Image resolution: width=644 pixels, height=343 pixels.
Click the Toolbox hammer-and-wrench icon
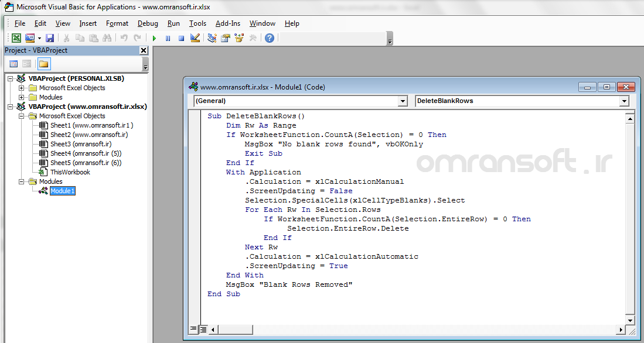coord(253,38)
